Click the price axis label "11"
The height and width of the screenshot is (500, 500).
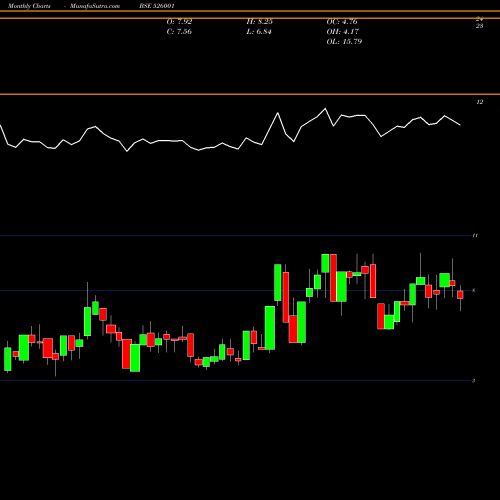(475, 236)
